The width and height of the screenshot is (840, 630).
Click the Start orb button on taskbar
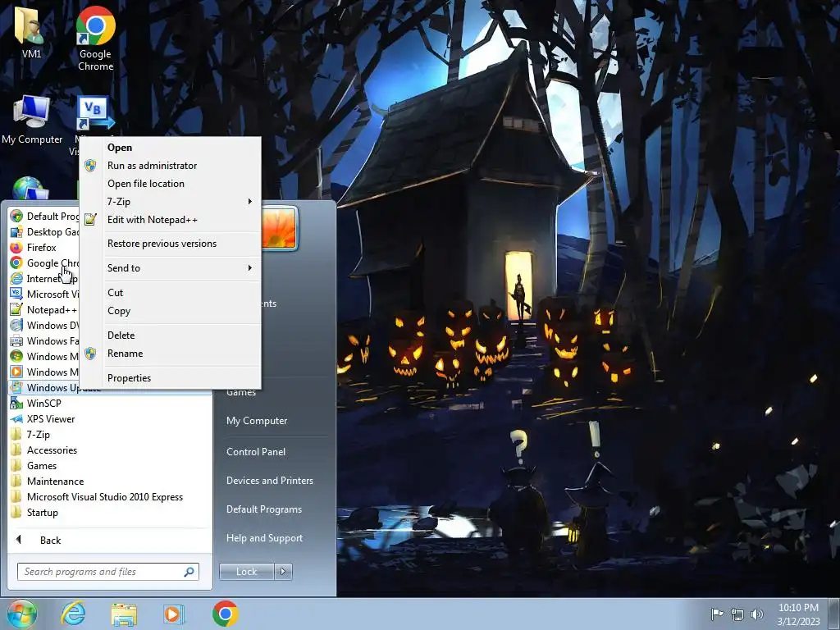(x=22, y=614)
